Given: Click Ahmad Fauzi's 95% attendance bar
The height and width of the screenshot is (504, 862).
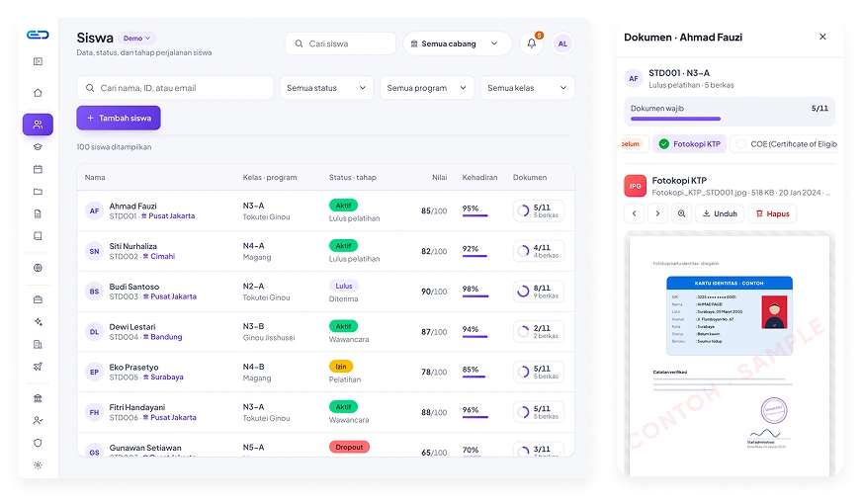Looking at the screenshot, I should point(474,215).
